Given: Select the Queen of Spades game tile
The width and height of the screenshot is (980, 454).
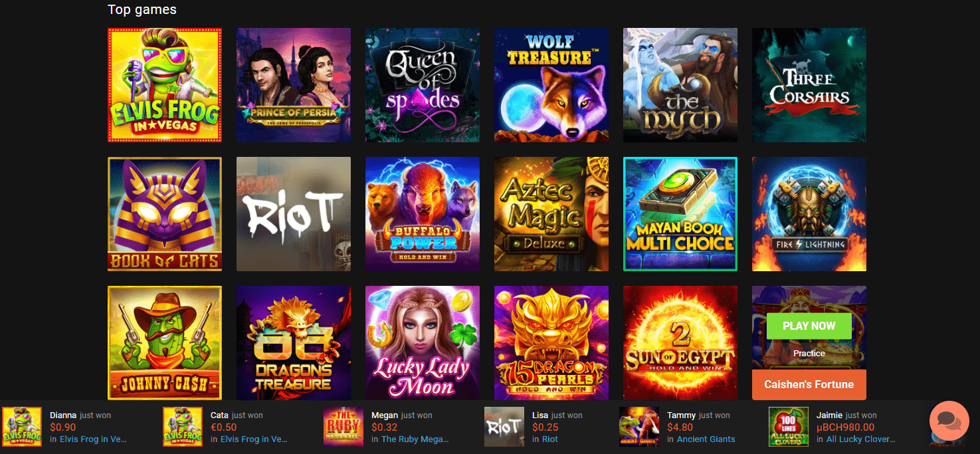Looking at the screenshot, I should click(x=423, y=85).
